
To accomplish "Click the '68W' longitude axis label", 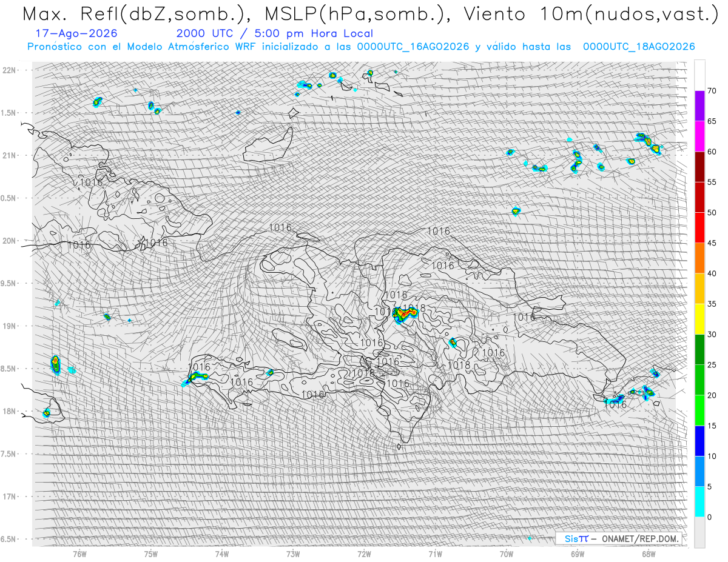I will tap(649, 554).
